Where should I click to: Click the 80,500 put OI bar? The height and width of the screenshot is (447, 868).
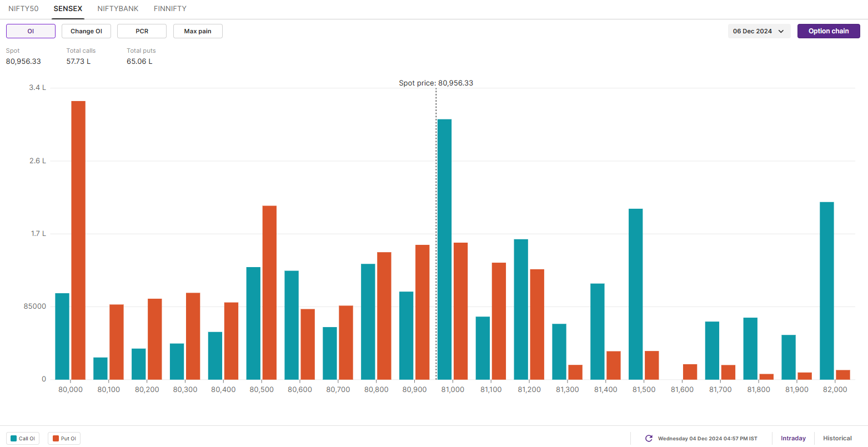[x=269, y=293]
